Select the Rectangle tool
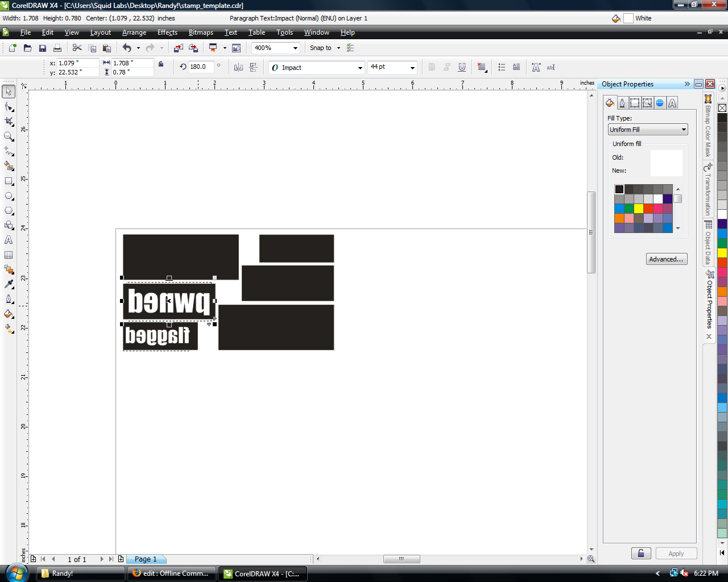Viewport: 728px width, 582px height. tap(9, 181)
